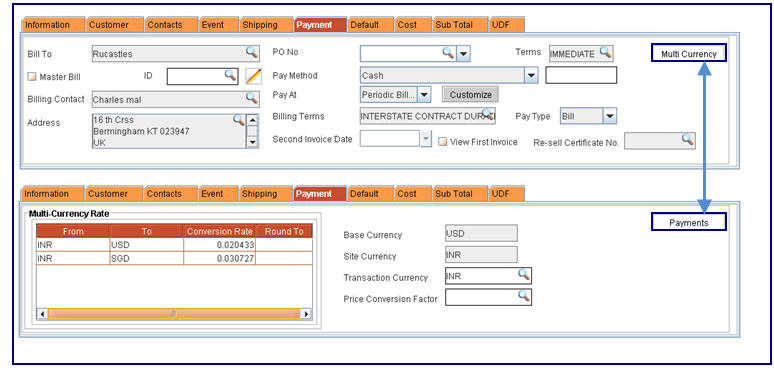Open the Second Invoice Date picker arrow

[426, 139]
